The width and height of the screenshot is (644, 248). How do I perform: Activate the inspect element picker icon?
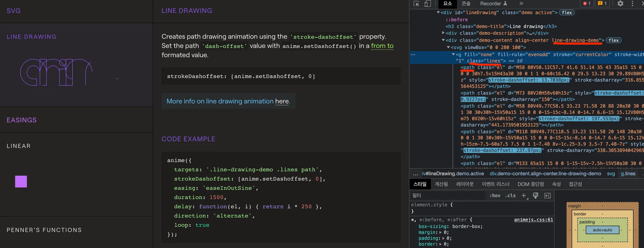pos(416,4)
